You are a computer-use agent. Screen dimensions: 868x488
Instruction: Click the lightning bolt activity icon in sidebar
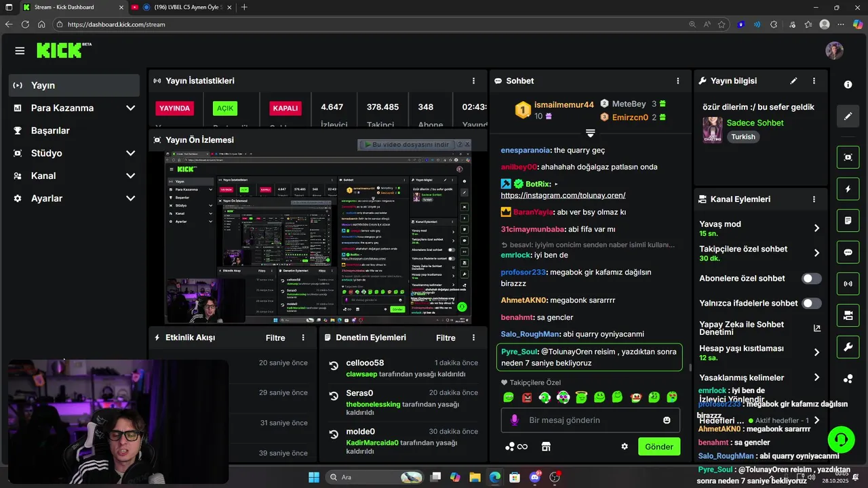(848, 189)
